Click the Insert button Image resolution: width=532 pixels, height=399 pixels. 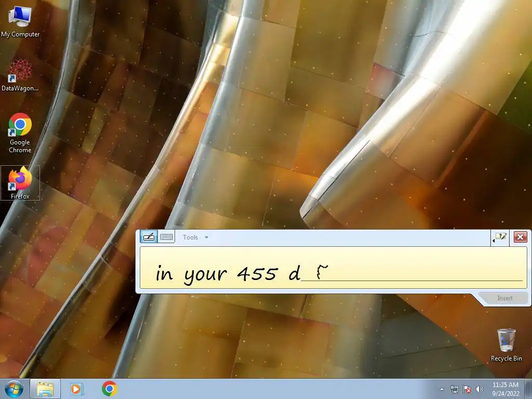(x=505, y=298)
